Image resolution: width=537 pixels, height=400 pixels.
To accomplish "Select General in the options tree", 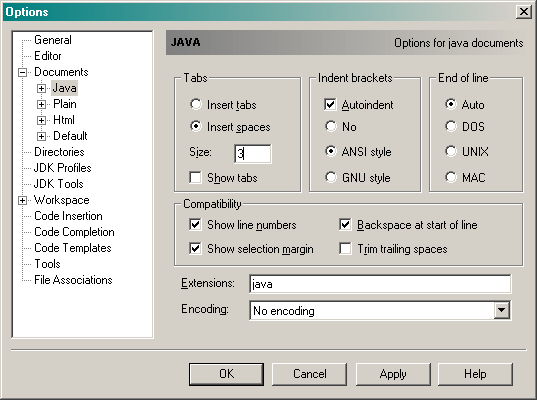I will coord(53,40).
